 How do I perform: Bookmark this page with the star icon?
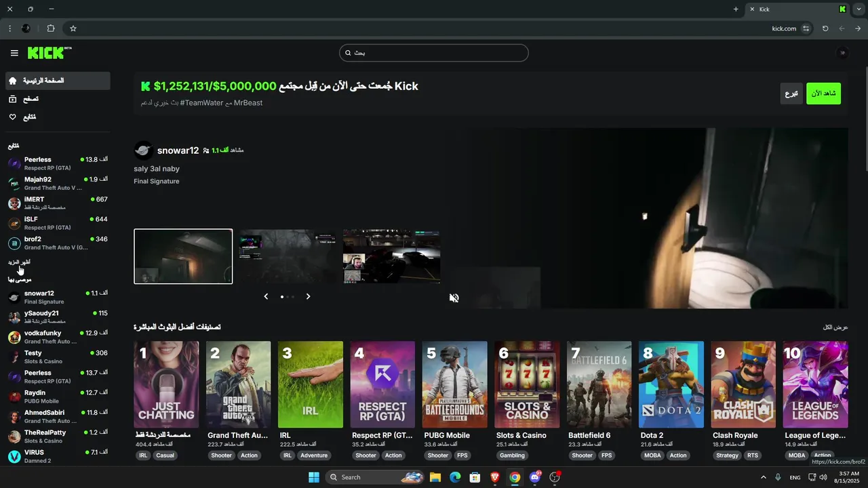point(73,28)
